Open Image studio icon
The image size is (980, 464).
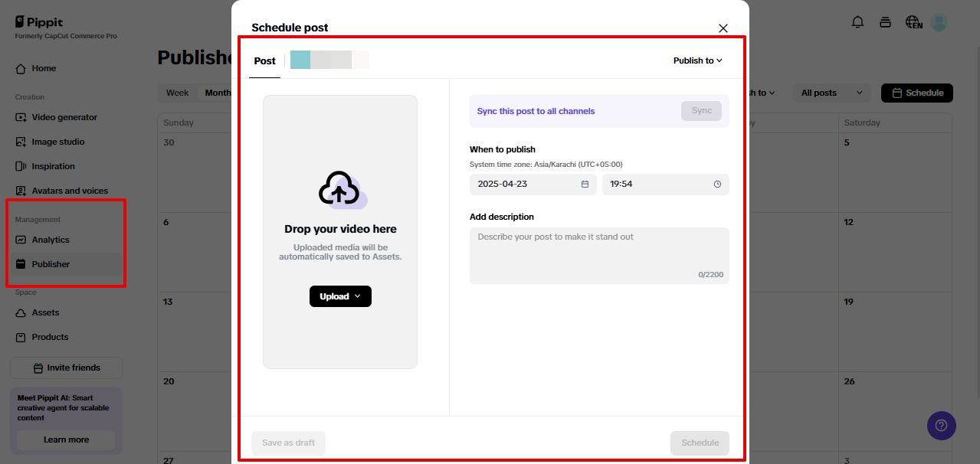click(21, 142)
